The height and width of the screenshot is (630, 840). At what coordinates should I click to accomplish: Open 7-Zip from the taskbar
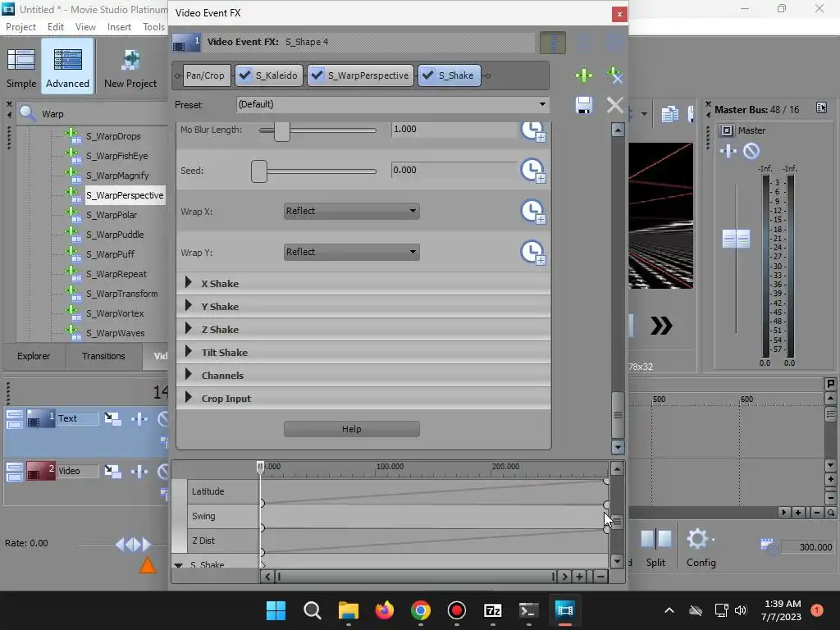click(492, 610)
